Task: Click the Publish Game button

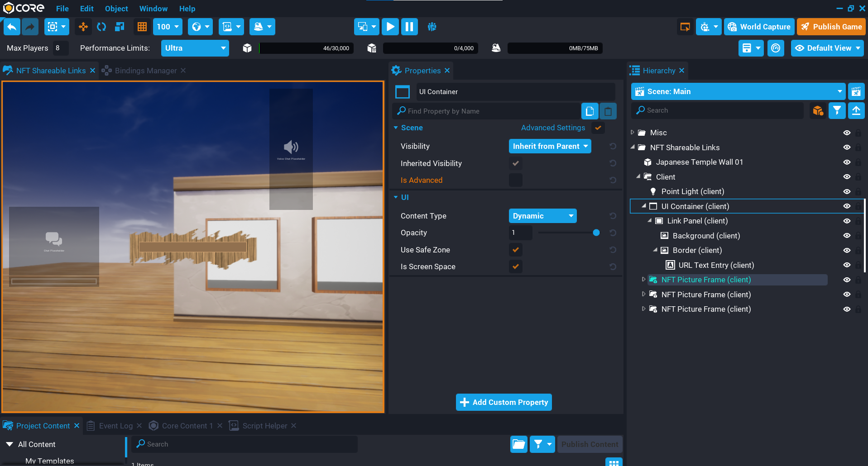Action: coord(831,27)
